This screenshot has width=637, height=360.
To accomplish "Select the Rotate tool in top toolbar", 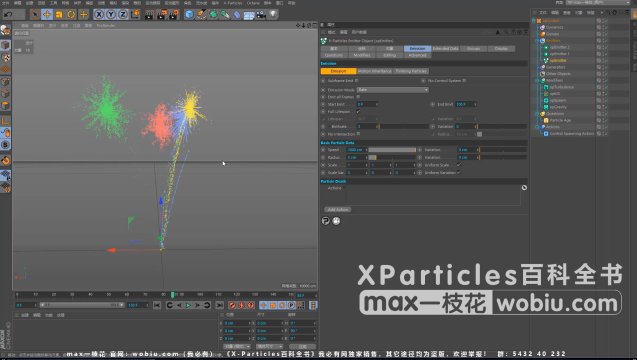I will pyautogui.click(x=71, y=15).
